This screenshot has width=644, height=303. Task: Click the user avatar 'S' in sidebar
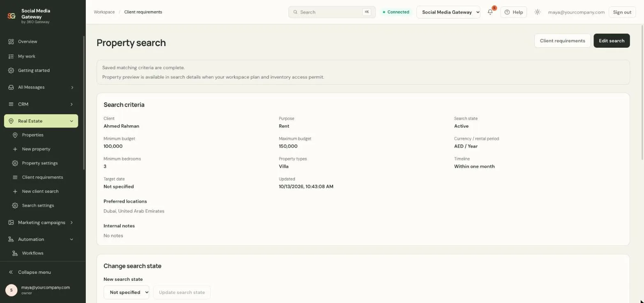pyautogui.click(x=11, y=290)
